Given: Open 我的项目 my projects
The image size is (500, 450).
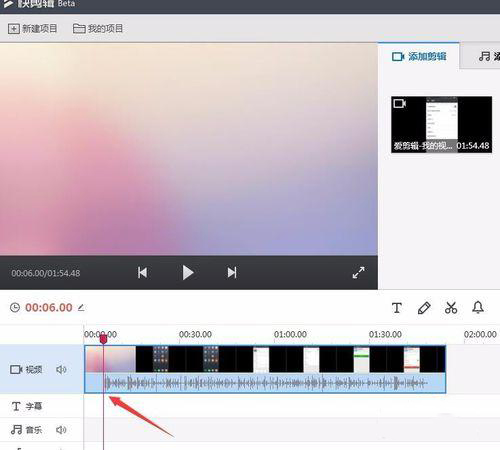Looking at the screenshot, I should (x=98, y=29).
